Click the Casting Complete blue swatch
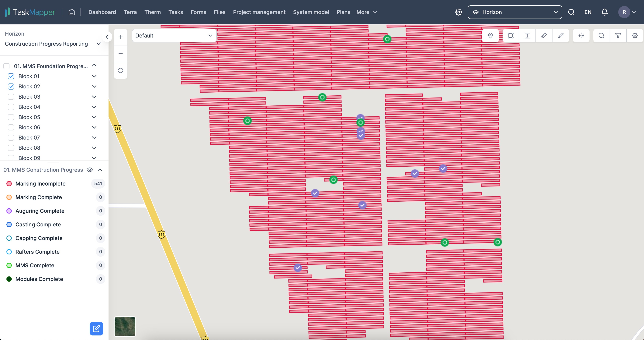Viewport: 644px width, 340px height. [x=9, y=225]
